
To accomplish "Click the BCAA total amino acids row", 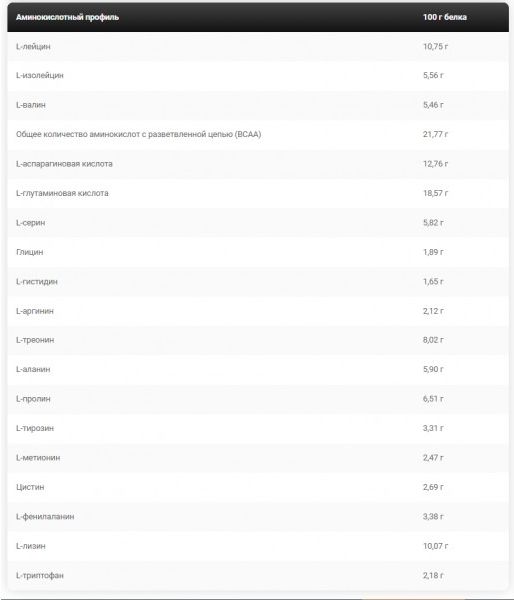I will pyautogui.click(x=258, y=134).
